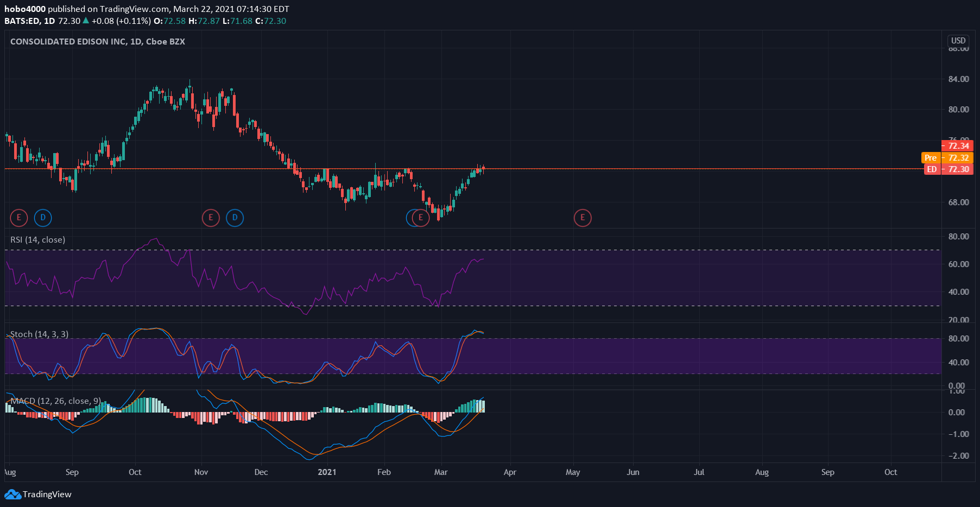The image size is (980, 507).
Task: Click the MACD (12, 26, close, 9) label
Action: coord(55,401)
